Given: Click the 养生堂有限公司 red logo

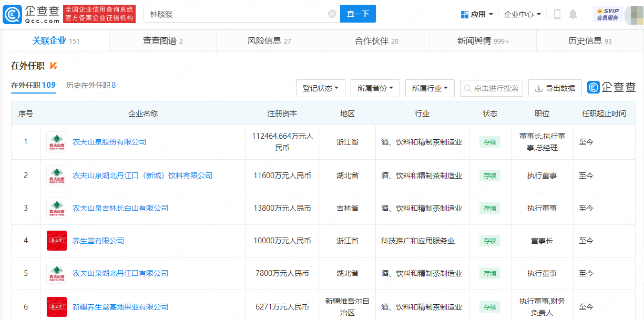Looking at the screenshot, I should [57, 241].
